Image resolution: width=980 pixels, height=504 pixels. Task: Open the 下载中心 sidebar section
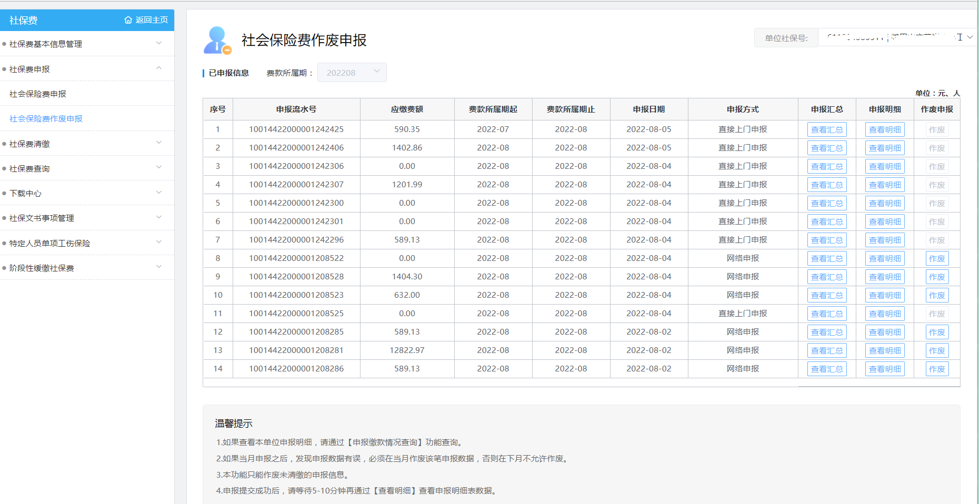coord(25,194)
